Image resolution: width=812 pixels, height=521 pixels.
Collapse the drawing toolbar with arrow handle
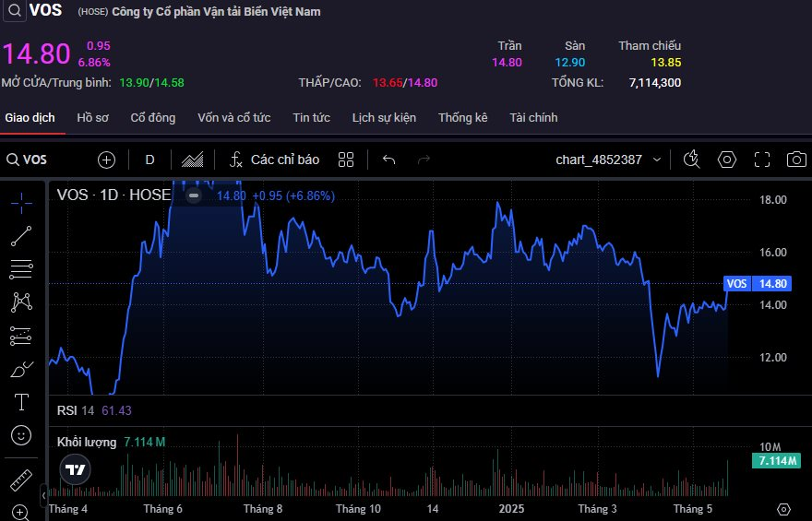pos(44,494)
